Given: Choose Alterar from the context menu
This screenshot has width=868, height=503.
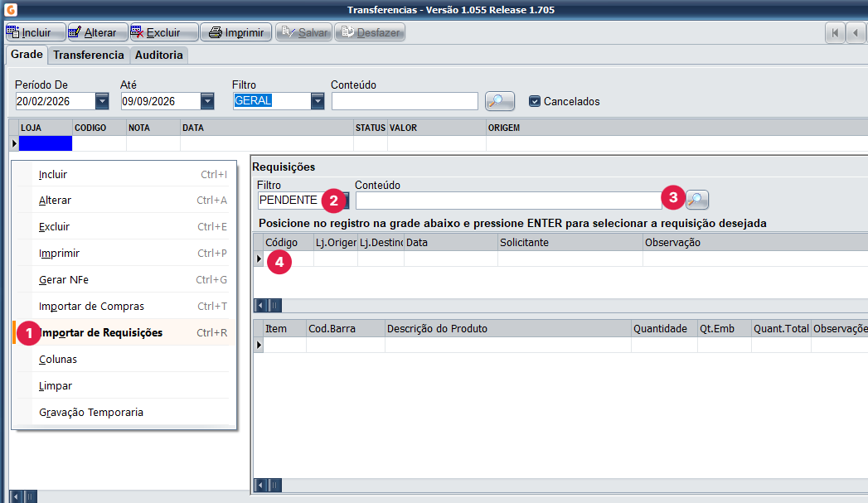Looking at the screenshot, I should pyautogui.click(x=124, y=201).
